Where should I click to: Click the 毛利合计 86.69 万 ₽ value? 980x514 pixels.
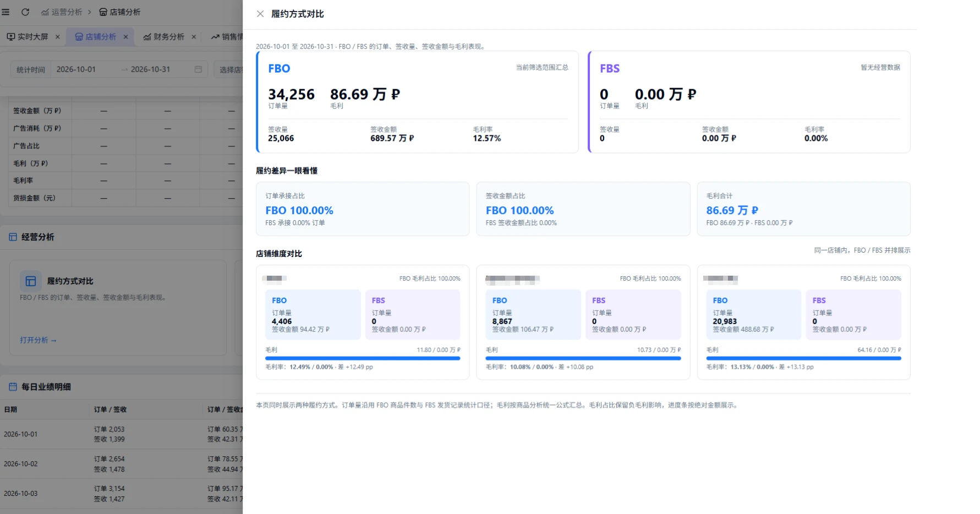tap(732, 210)
